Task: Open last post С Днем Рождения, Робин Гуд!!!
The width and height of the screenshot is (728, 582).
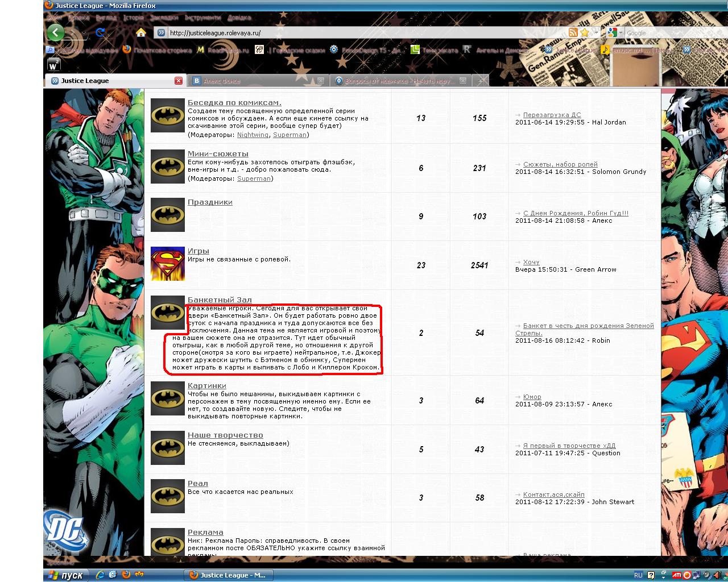Action: (x=576, y=214)
